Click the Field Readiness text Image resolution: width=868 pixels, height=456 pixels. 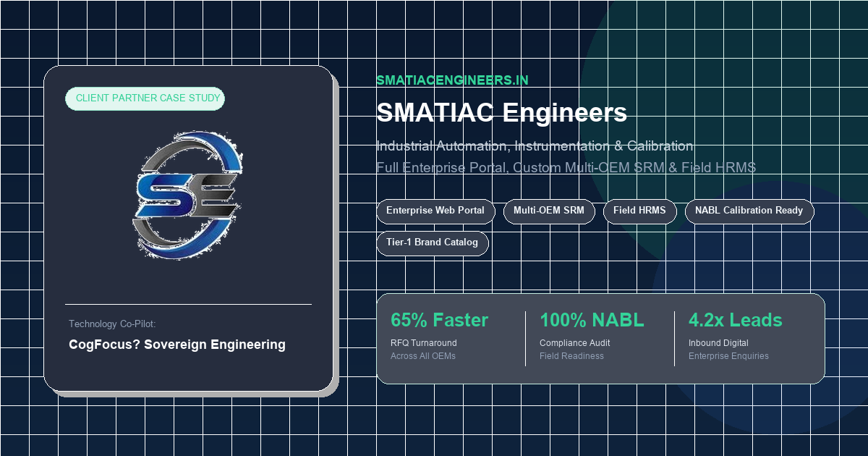pos(571,356)
